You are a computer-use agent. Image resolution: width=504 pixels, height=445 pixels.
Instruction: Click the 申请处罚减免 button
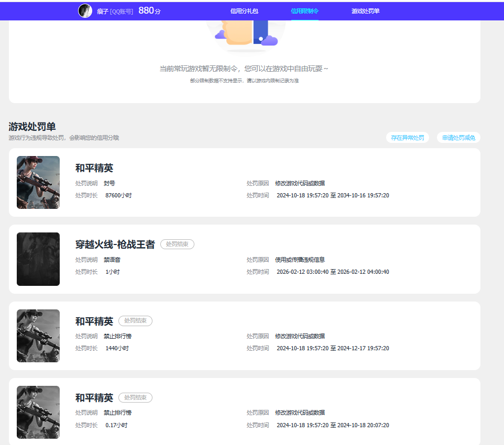(x=458, y=138)
